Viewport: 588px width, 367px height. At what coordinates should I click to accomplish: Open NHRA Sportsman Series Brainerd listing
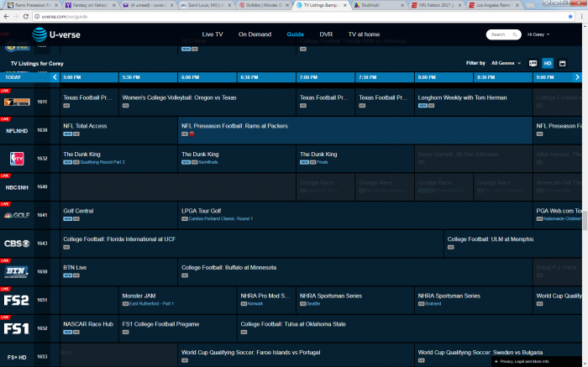point(473,301)
